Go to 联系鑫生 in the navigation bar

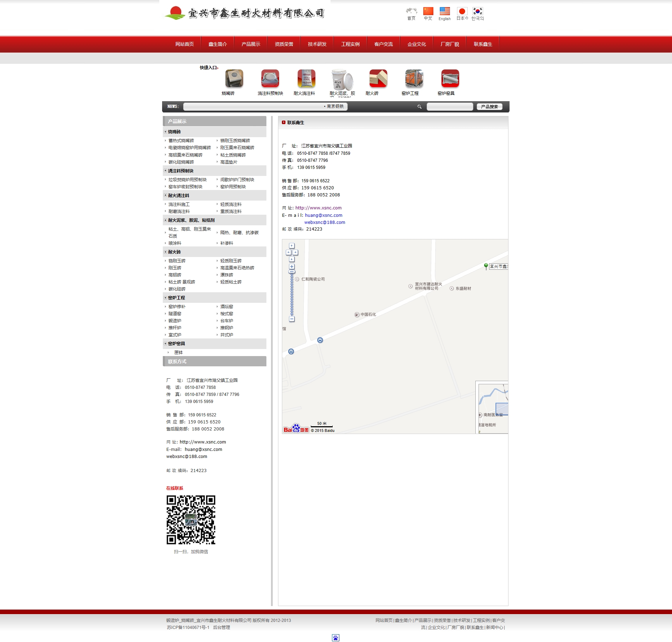pyautogui.click(x=483, y=44)
